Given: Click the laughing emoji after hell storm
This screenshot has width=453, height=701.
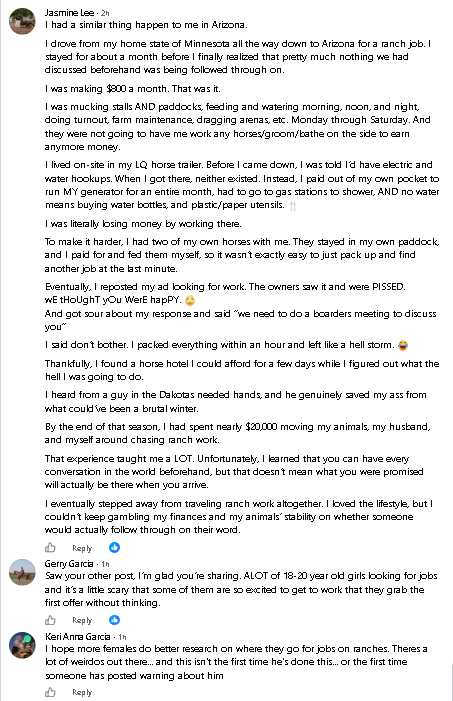Looking at the screenshot, I should click(403, 345).
